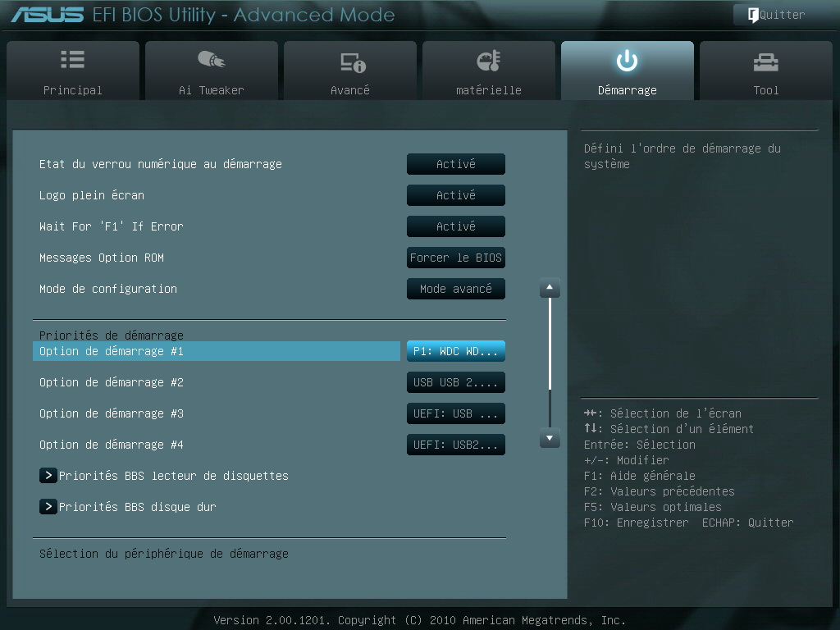Image resolution: width=840 pixels, height=630 pixels.
Task: Click the matérielle gauge thermometer icon
Action: pyautogui.click(x=489, y=61)
